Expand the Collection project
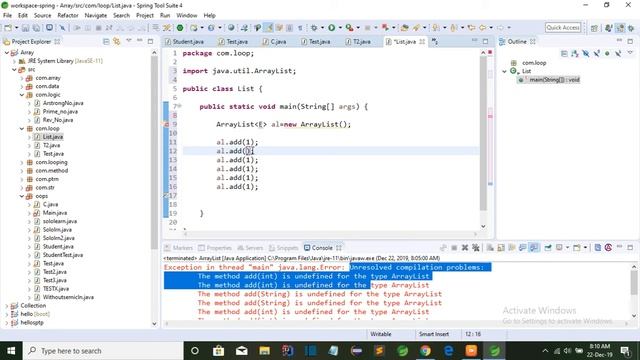 7,306
